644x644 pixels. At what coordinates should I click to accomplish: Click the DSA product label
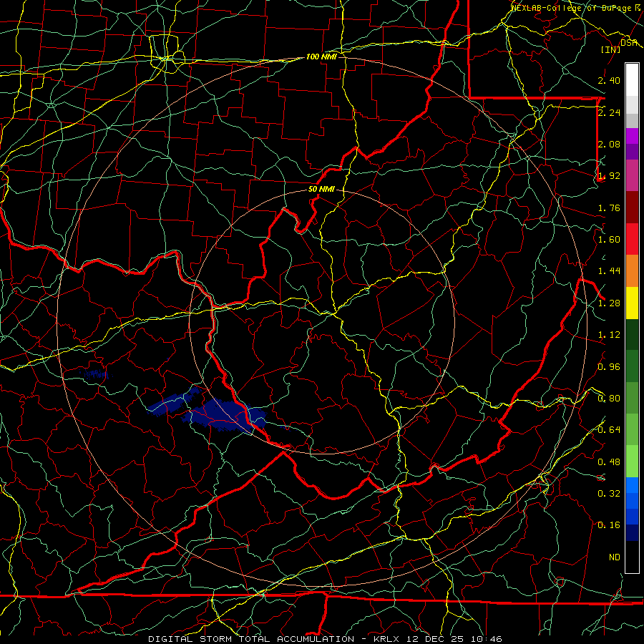click(x=629, y=43)
